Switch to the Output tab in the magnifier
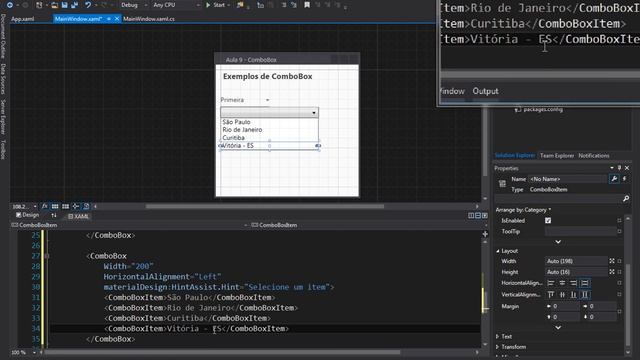Viewport: 640px width, 360px height. [485, 91]
